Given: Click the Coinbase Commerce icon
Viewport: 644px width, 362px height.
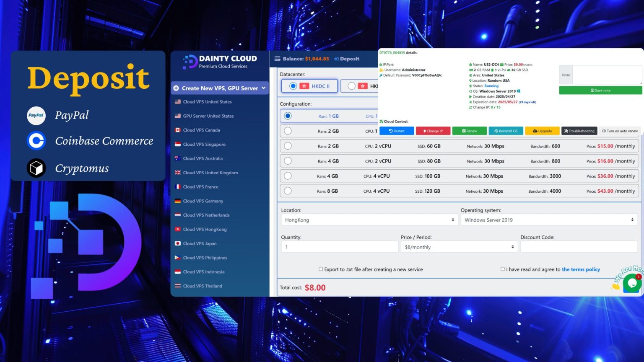Looking at the screenshot, I should [36, 141].
